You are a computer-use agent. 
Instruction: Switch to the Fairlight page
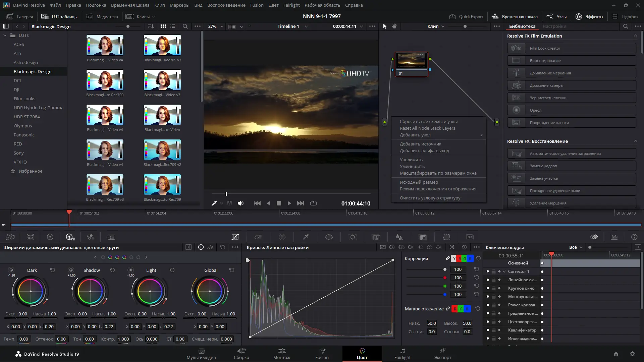point(402,354)
